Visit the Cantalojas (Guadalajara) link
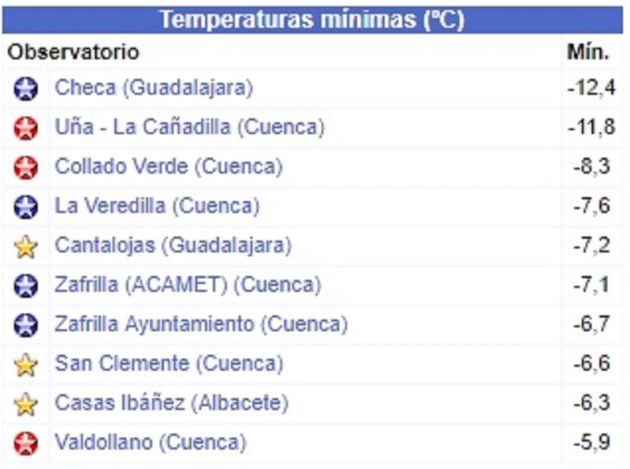Image resolution: width=630 pixels, height=469 pixels. point(173,245)
